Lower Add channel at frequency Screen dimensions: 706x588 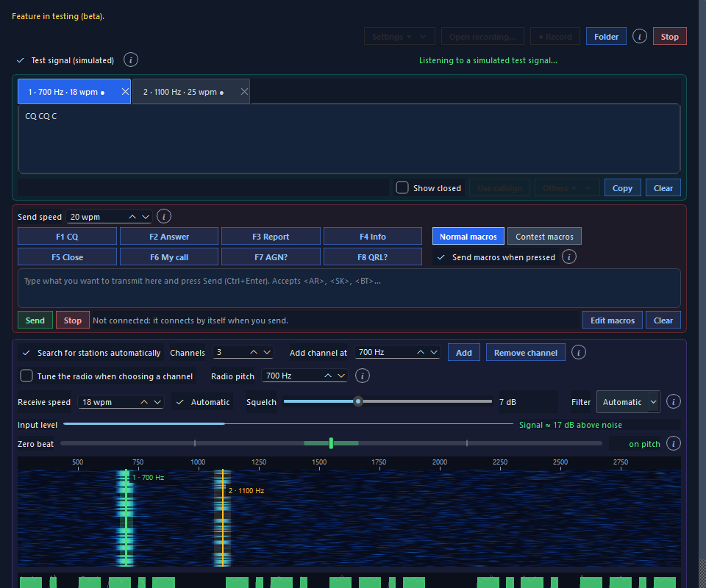pos(434,352)
